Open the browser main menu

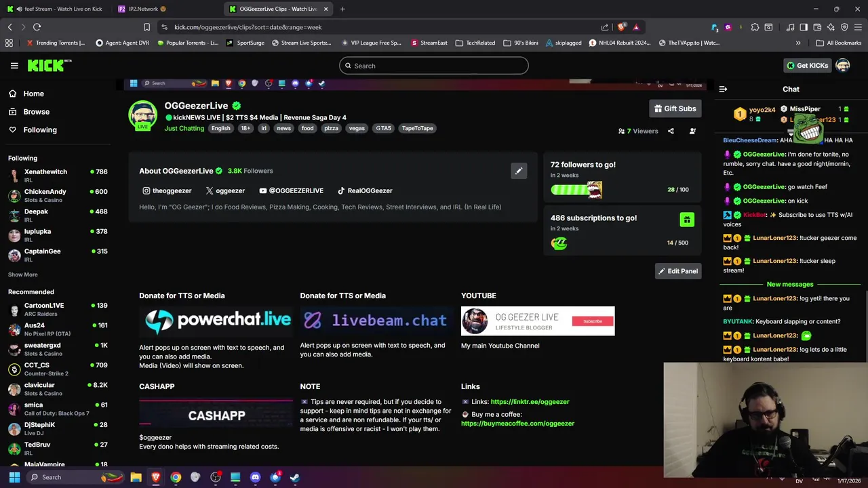click(858, 27)
